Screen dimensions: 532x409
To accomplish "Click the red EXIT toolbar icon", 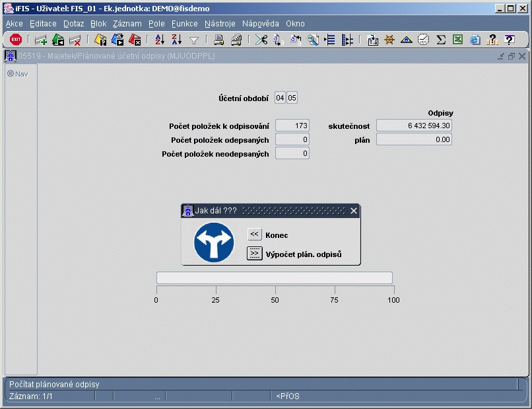I will (16, 40).
